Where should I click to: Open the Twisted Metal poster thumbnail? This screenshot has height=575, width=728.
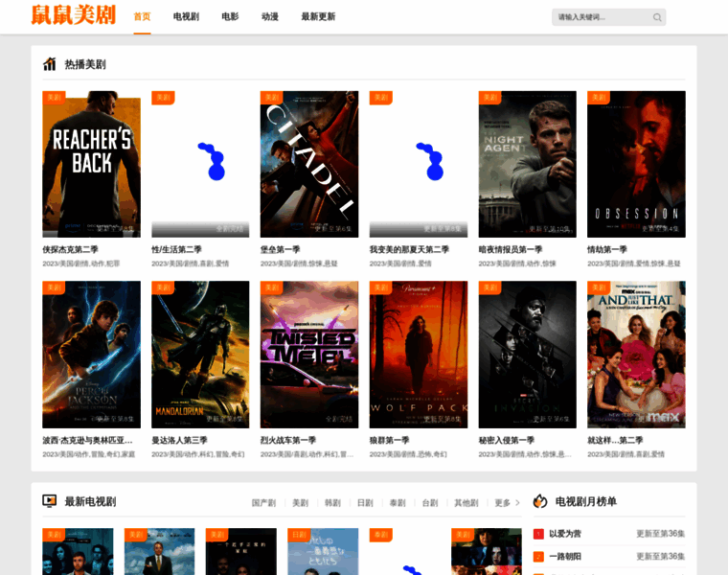coord(309,355)
